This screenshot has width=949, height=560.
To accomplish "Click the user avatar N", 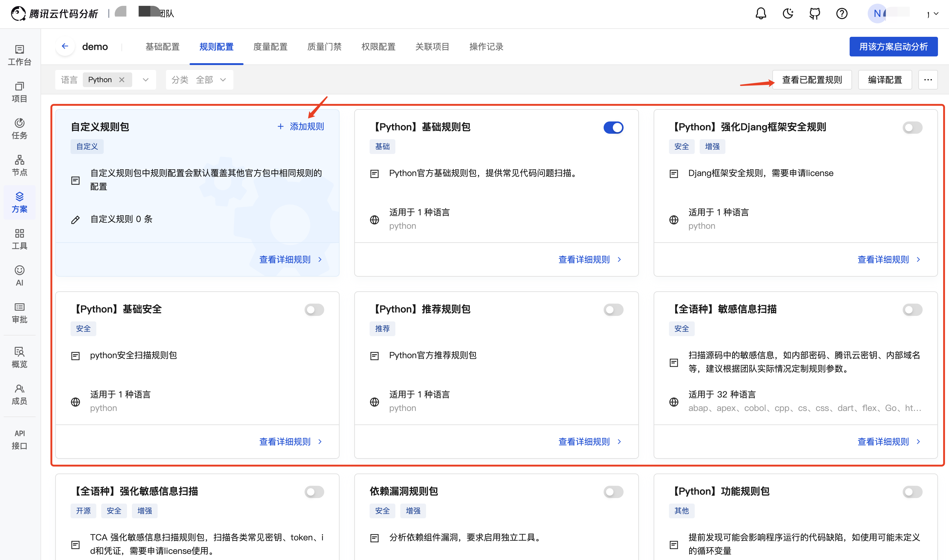I will click(877, 13).
